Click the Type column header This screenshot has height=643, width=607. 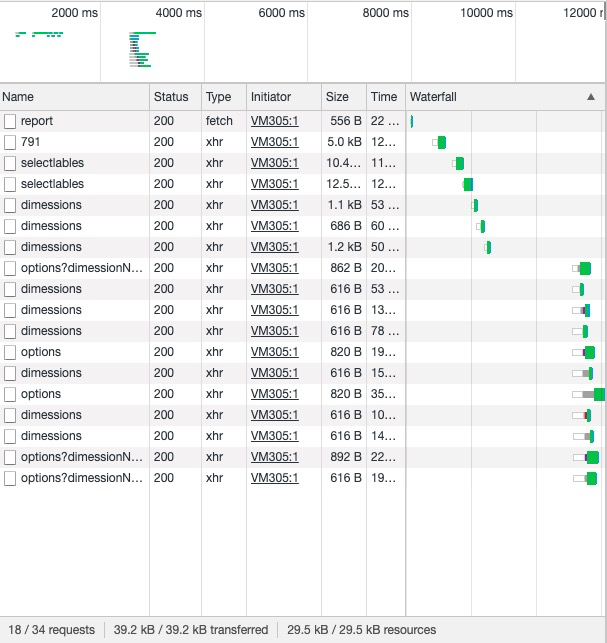pyautogui.click(x=219, y=97)
